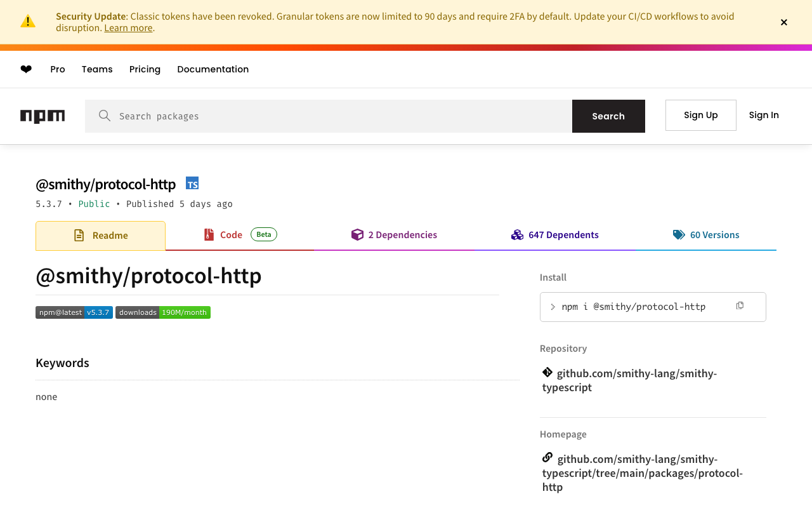The width and height of the screenshot is (812, 508).
Task: Dismiss the security update banner
Action: pos(784,22)
